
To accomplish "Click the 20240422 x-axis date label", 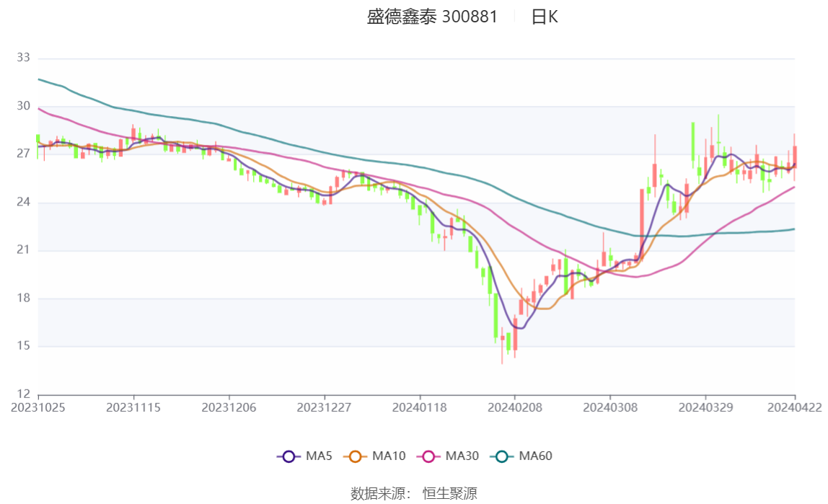I will (795, 408).
